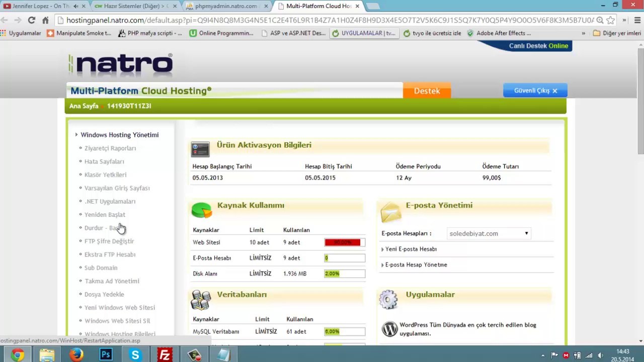644x362 pixels.
Task: Open Ekstra FTP Hesabı
Action: [x=110, y=254]
